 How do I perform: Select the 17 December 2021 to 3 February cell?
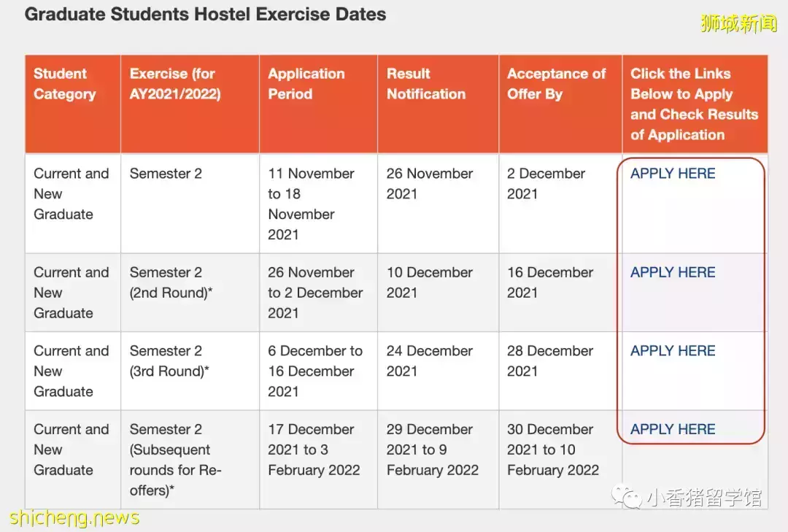(314, 450)
